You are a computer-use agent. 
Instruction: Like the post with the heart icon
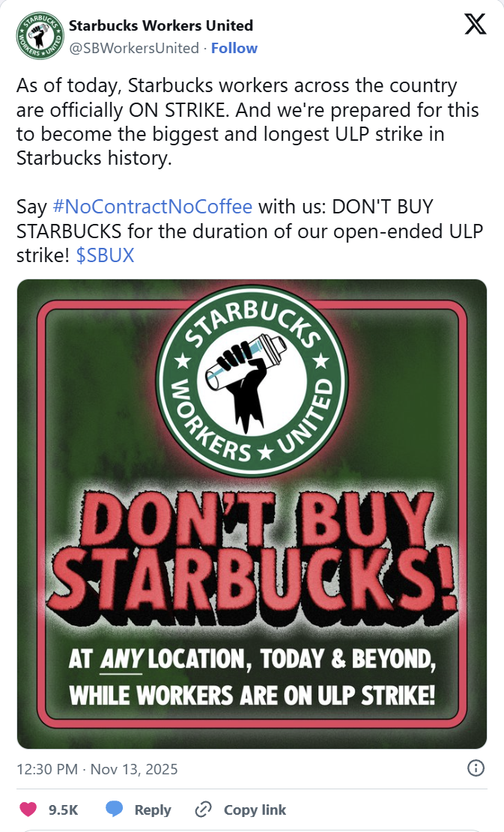pos(28,810)
